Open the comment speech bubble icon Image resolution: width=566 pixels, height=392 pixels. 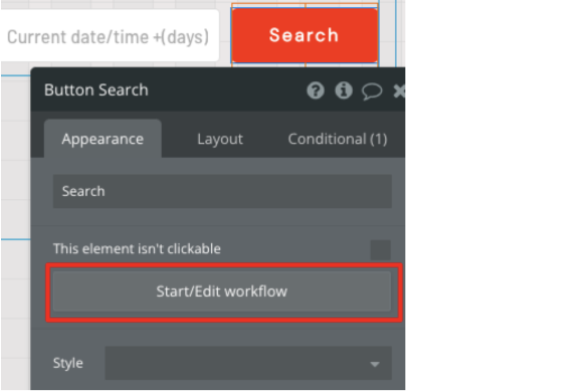point(371,91)
